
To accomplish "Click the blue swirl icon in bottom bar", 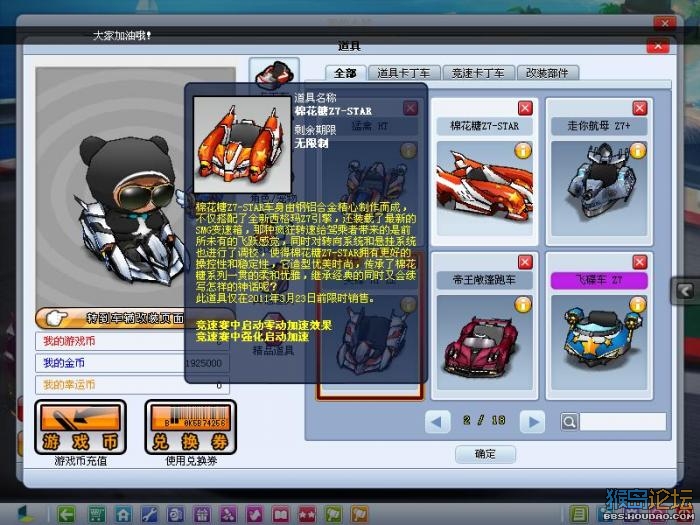I will (x=175, y=514).
